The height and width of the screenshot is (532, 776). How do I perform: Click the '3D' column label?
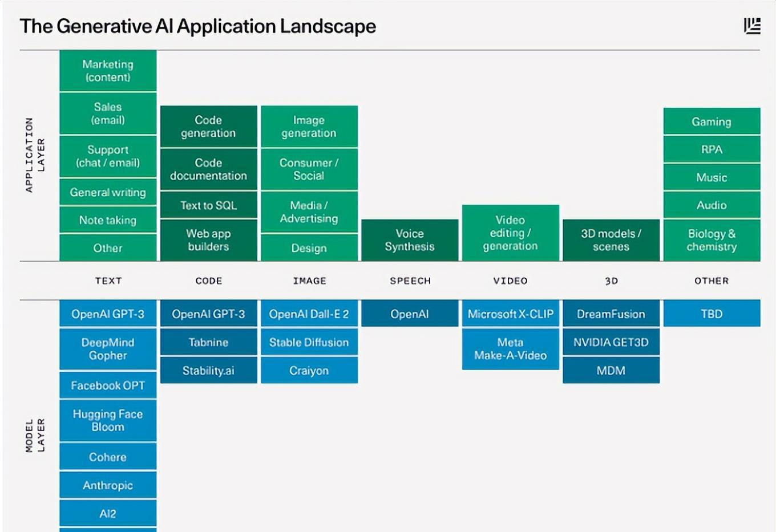tap(611, 281)
